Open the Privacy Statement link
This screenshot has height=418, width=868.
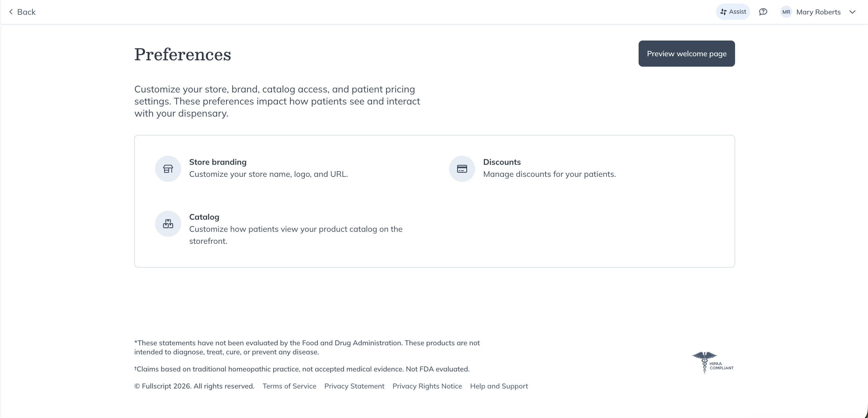coord(354,386)
